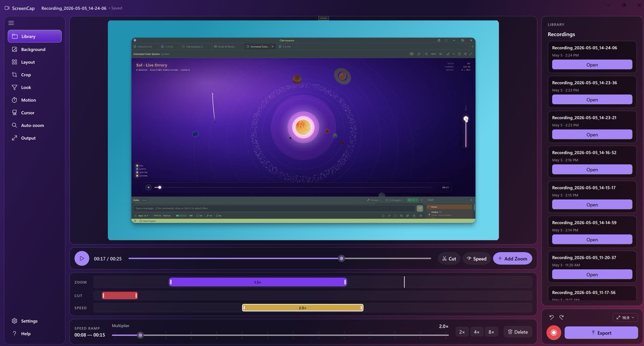The image size is (644, 346).
Task: Select the 1.5× zoom segment
Action: pos(258,282)
